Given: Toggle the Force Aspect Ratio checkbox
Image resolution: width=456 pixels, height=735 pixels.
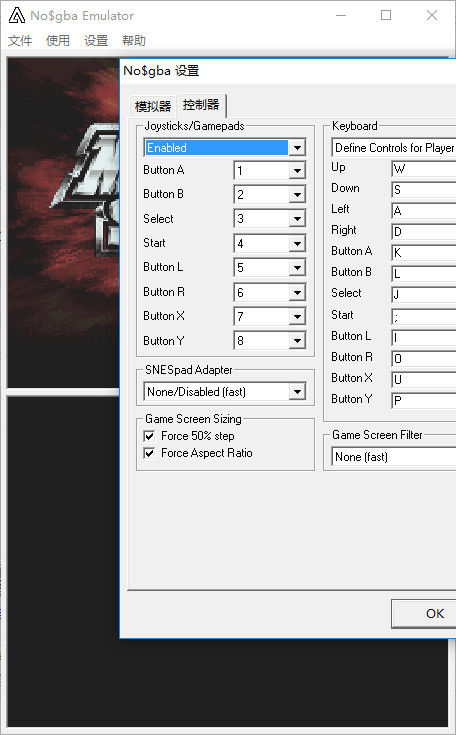Looking at the screenshot, I should 150,453.
